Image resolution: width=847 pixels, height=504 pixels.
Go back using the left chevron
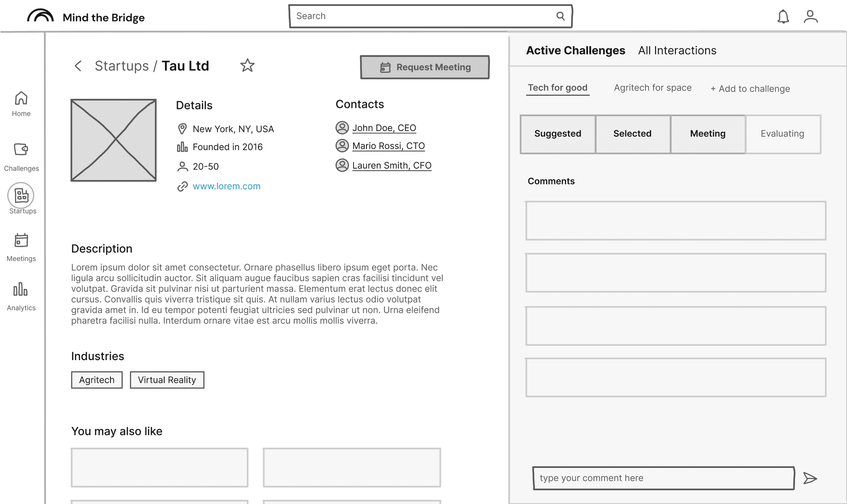(x=78, y=66)
